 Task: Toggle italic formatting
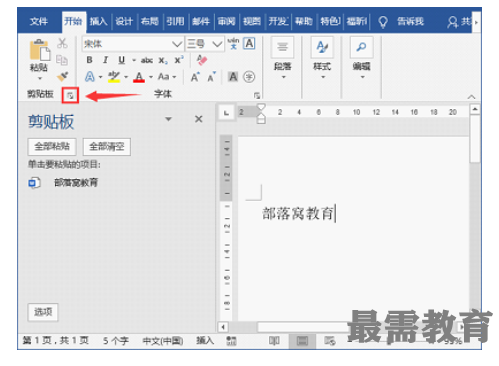coord(105,60)
